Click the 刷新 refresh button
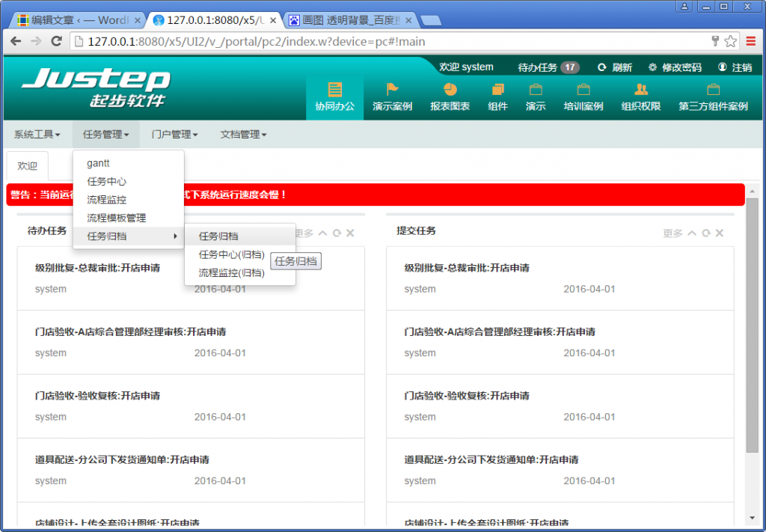 [x=615, y=67]
